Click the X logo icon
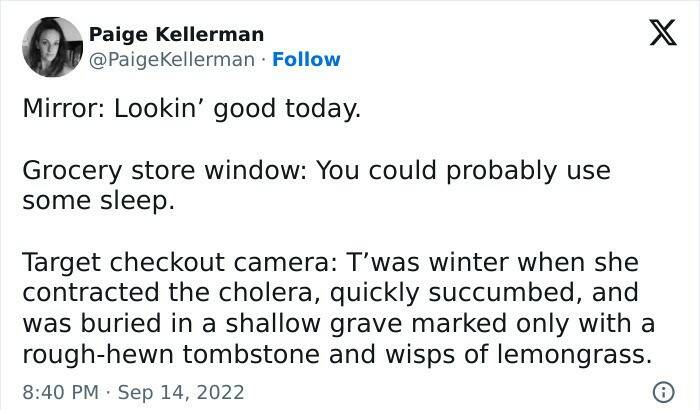700x410 pixels. coord(656,36)
